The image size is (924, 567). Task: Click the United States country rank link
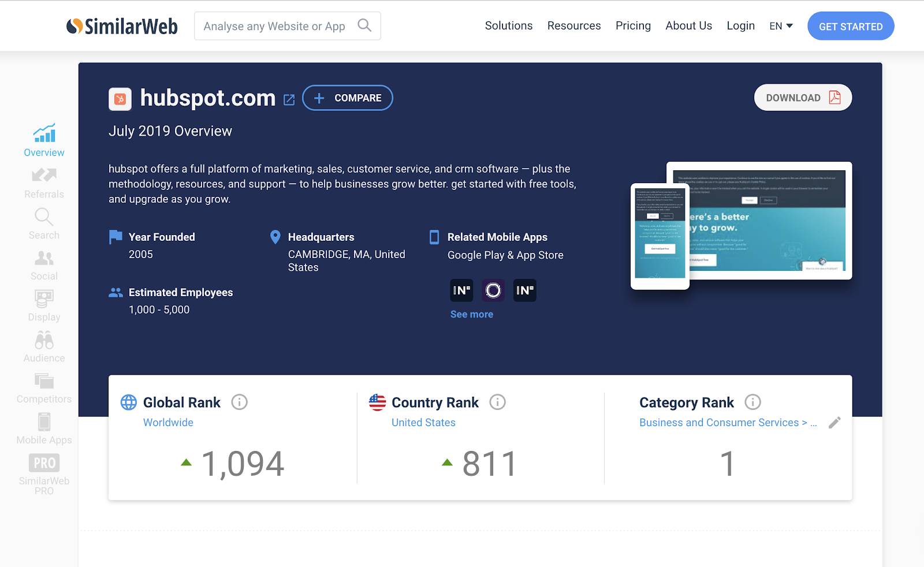[x=423, y=422]
